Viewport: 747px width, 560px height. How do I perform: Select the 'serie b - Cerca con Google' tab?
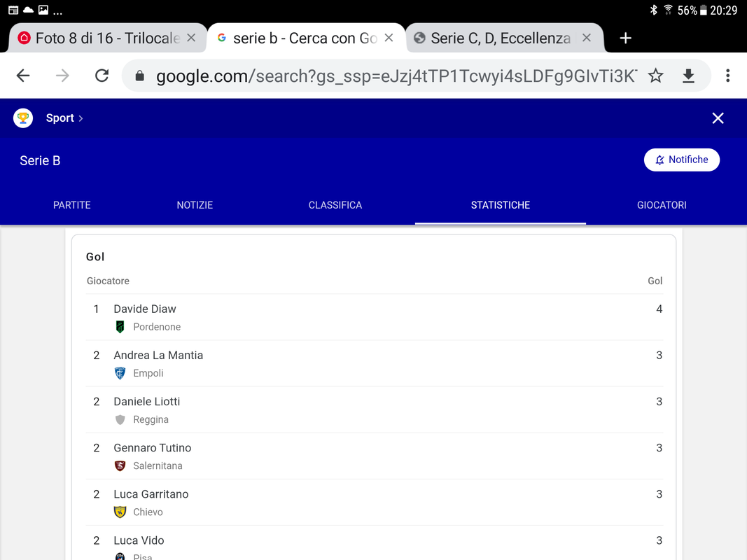click(305, 38)
